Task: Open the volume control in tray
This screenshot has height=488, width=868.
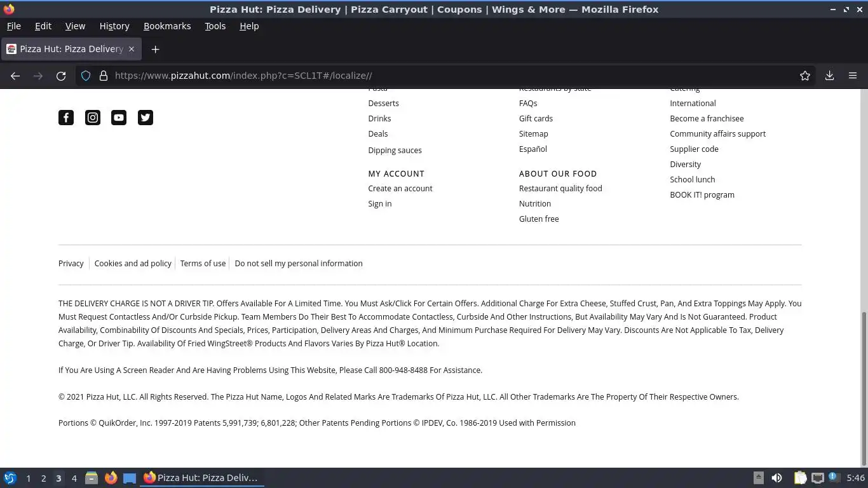Action: click(777, 478)
